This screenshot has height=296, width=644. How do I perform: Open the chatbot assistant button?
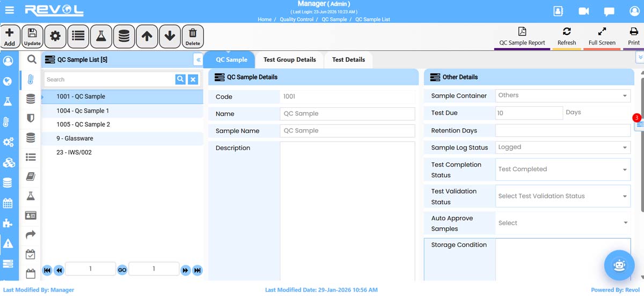[x=619, y=265]
